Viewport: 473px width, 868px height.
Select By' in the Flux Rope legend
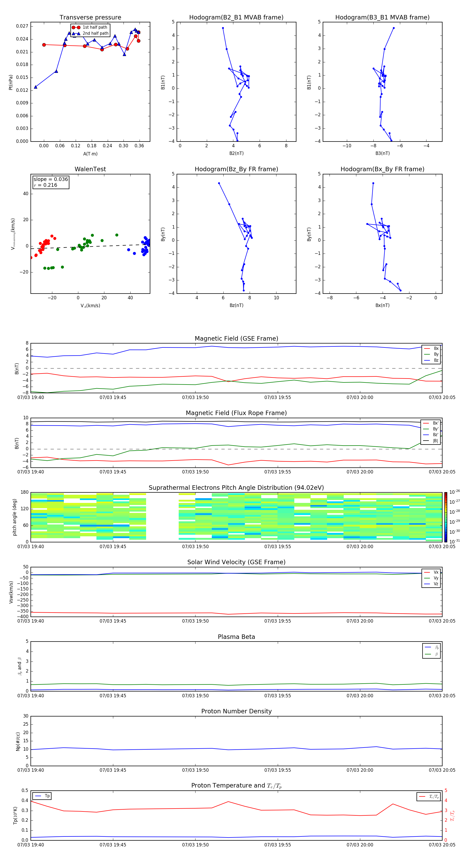431,429
